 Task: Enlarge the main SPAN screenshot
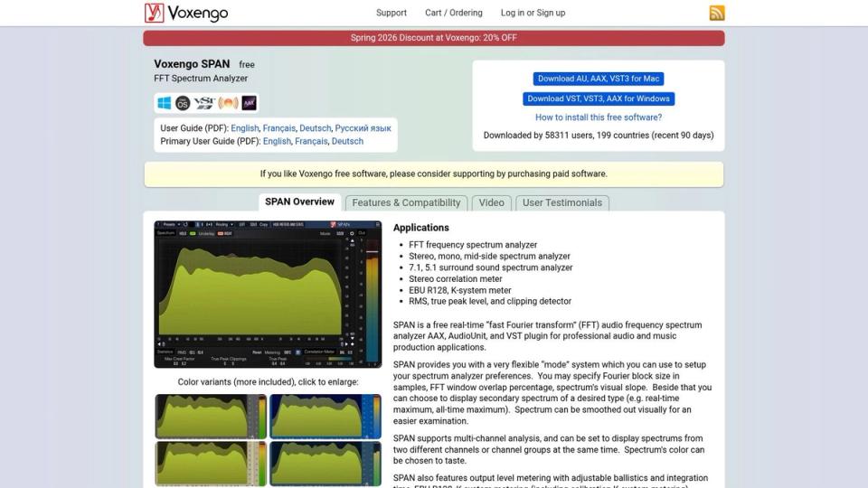click(x=268, y=295)
